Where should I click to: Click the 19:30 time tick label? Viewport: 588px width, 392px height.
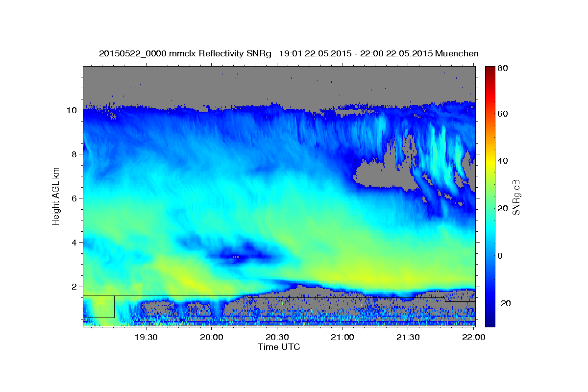click(x=146, y=337)
